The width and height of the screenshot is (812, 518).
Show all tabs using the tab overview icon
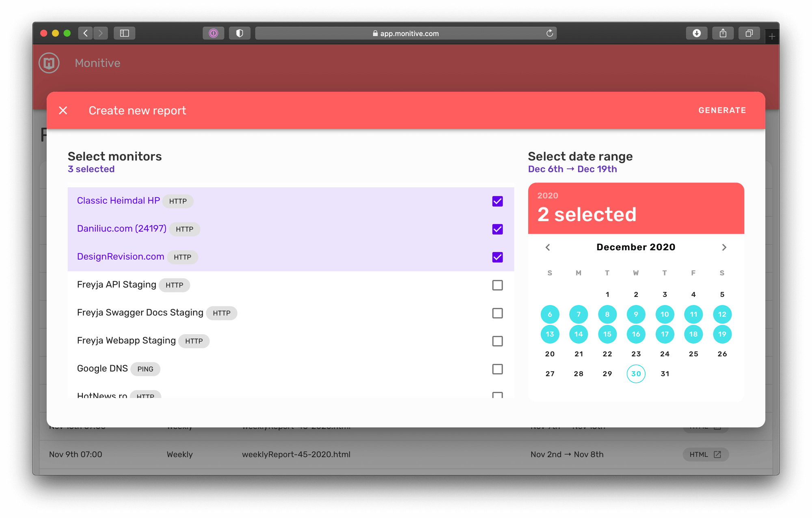[x=749, y=33]
